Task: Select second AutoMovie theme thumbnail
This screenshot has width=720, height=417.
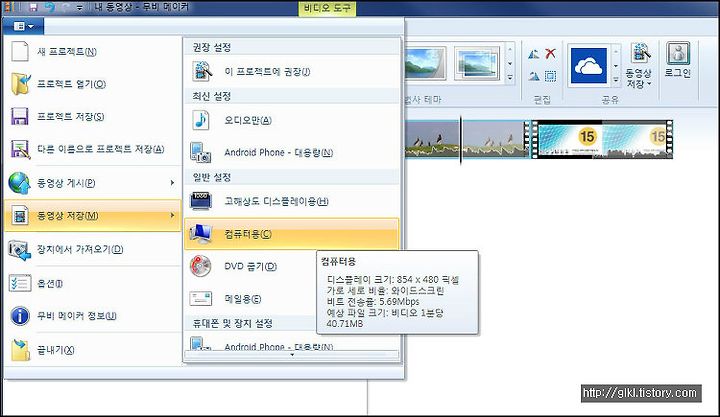Action: click(x=477, y=63)
